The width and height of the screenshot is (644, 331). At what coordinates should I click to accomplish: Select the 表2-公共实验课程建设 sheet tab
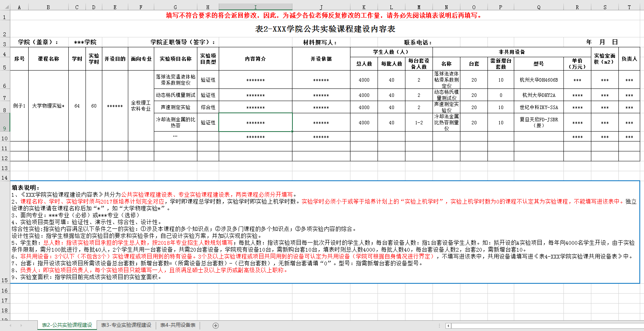click(x=67, y=325)
